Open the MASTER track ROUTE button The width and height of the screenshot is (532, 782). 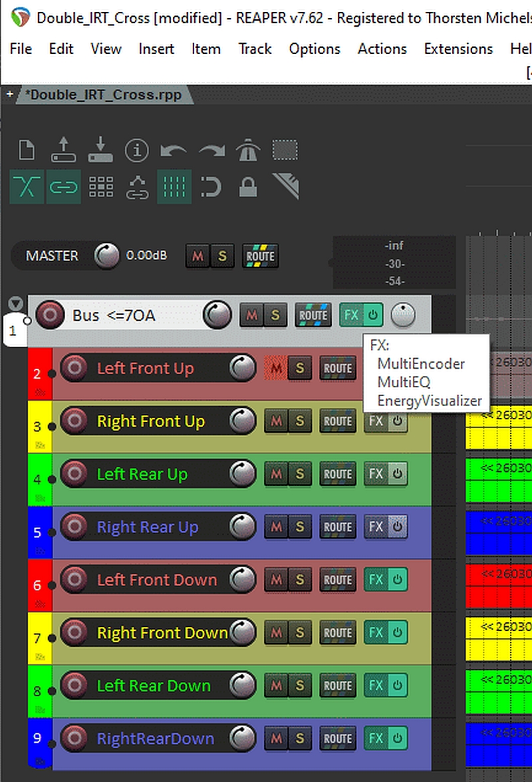pyautogui.click(x=260, y=256)
